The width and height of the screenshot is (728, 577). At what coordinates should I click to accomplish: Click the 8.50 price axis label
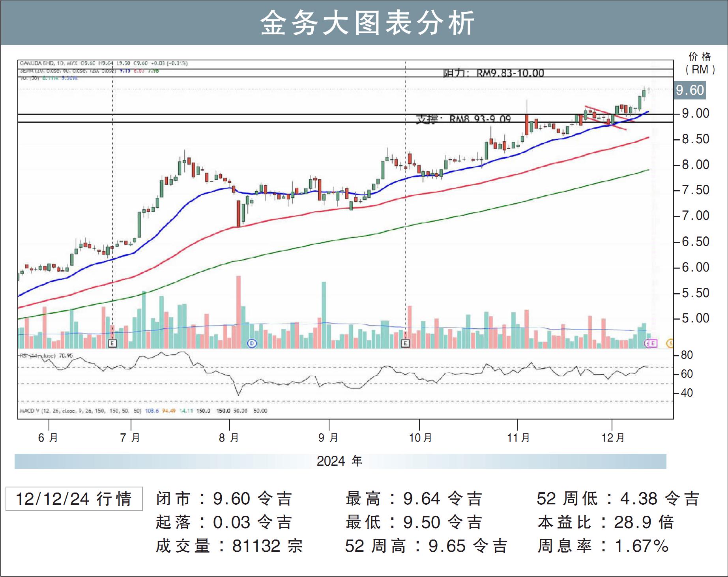click(x=696, y=139)
